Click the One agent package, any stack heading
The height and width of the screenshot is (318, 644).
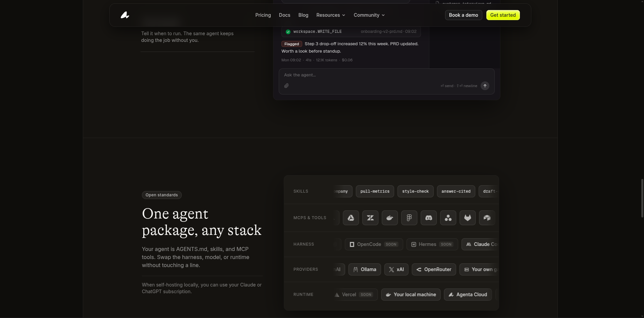click(202, 222)
